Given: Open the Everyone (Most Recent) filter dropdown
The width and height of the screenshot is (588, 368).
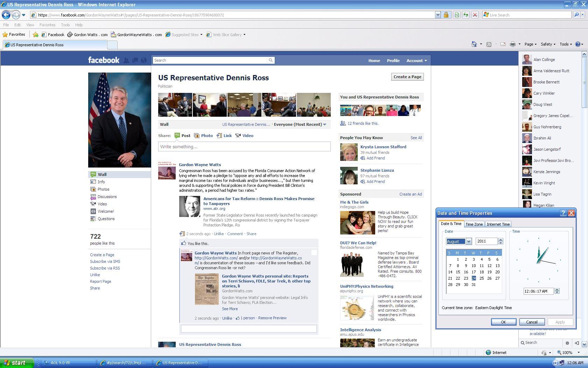Looking at the screenshot, I should point(300,124).
